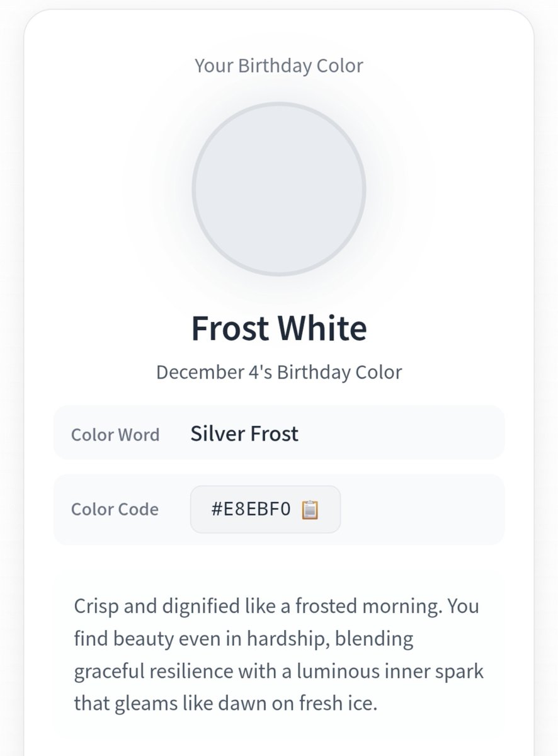Click the Frost White color circle
Screen dimensions: 558x756
click(x=279, y=190)
